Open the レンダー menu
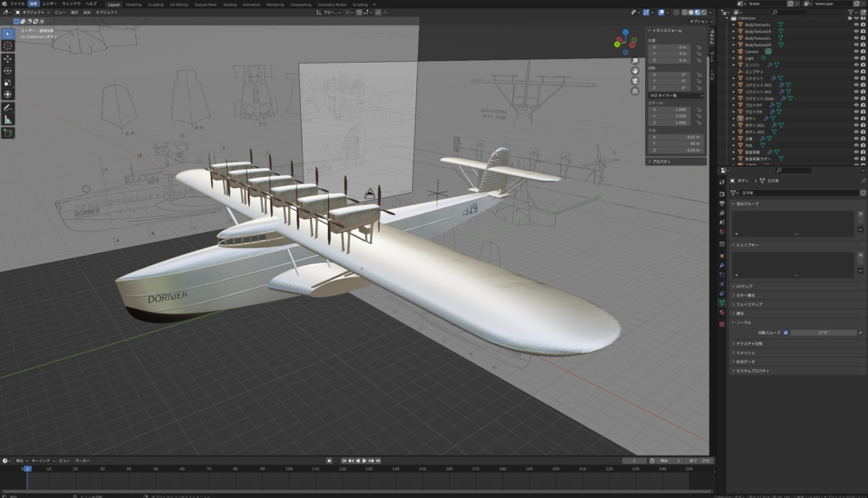Image resolution: width=868 pixels, height=498 pixels. point(49,3)
